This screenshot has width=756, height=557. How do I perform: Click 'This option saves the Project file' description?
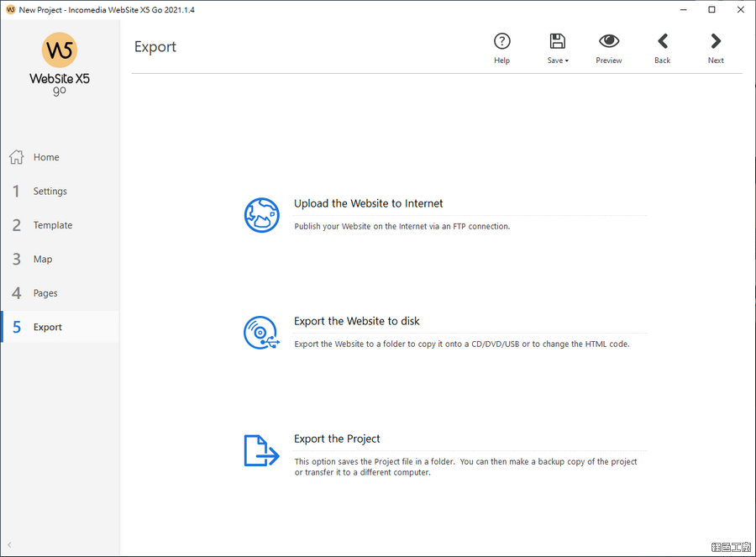(465, 467)
